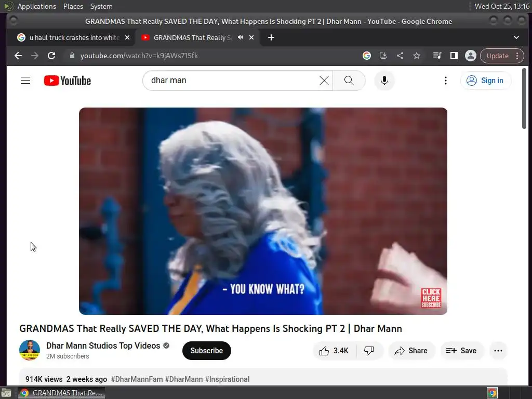Start voice search with the microphone

384,81
